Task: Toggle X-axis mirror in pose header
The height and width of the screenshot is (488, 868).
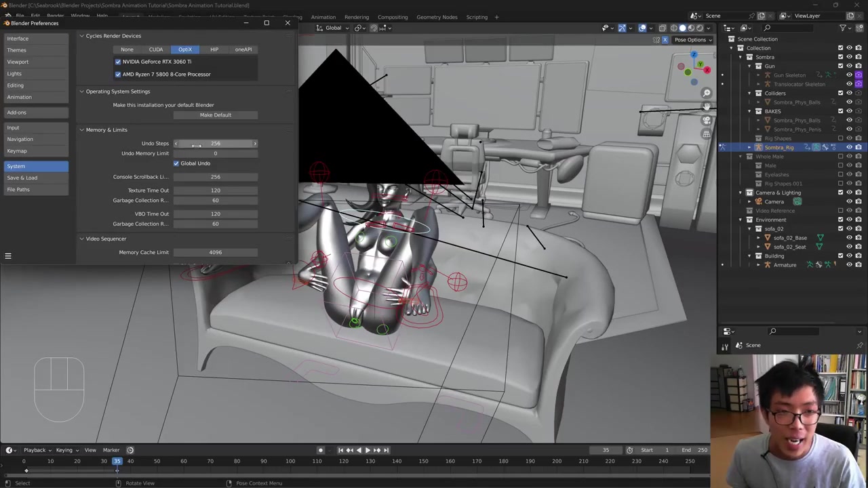Action: tap(665, 39)
